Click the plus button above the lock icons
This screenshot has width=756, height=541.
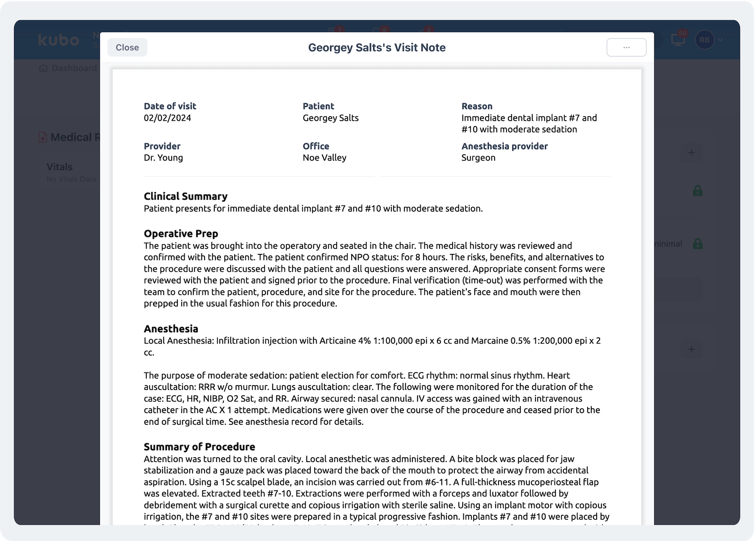692,153
